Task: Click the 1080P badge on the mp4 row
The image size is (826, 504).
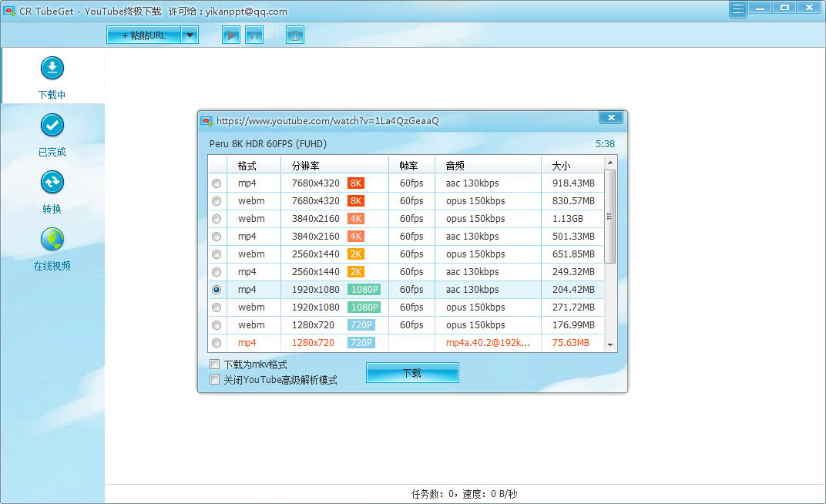Action: click(x=364, y=290)
